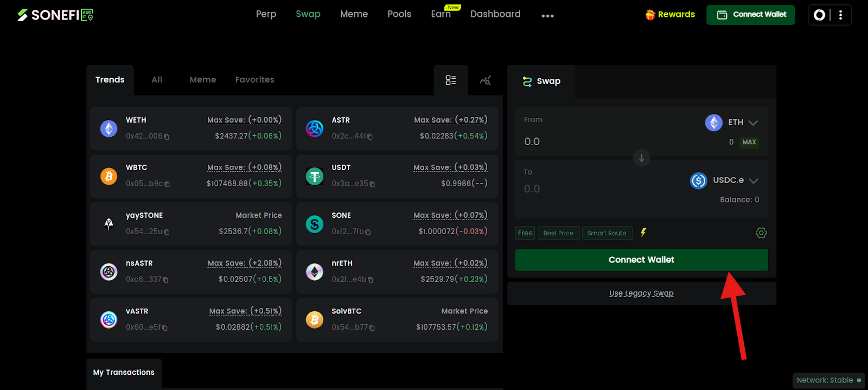This screenshot has width=868, height=390.
Task: Click the SolvBTC price $107753.57
Action: 436,327
